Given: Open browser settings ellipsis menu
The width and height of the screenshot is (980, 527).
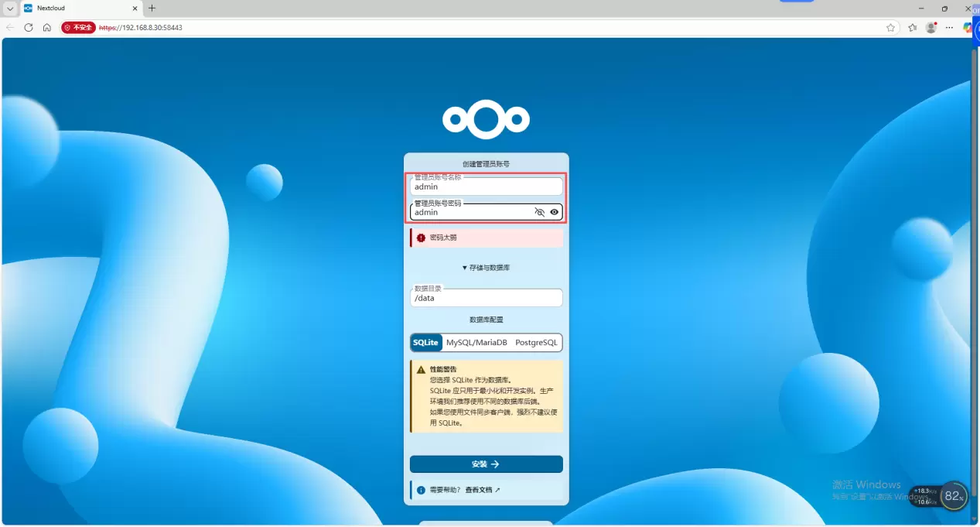Looking at the screenshot, I should [x=949, y=27].
